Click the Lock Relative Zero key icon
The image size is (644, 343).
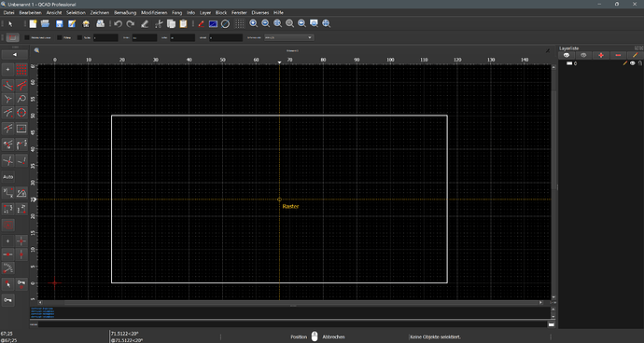[21, 283]
